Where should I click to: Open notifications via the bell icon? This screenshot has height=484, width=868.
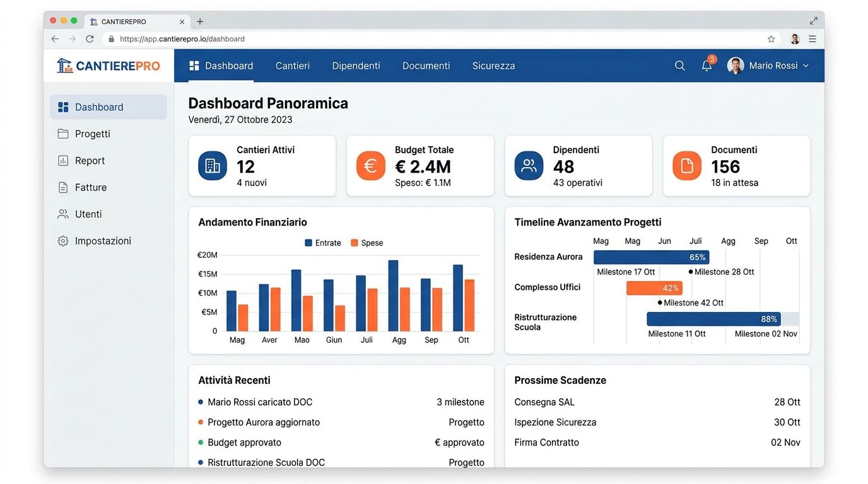[707, 66]
